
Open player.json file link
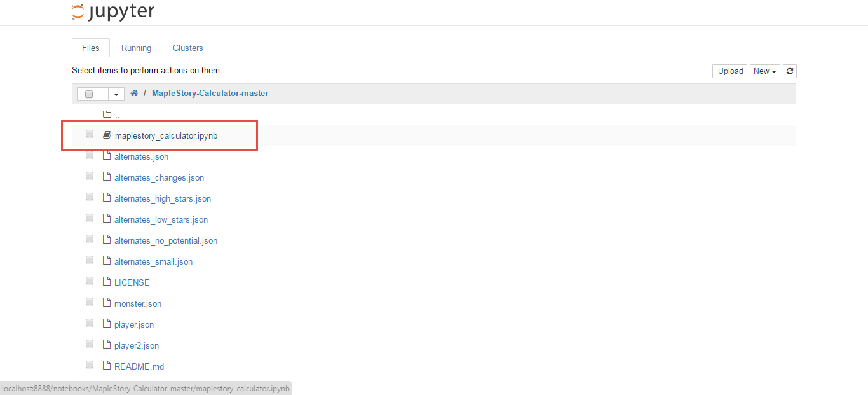(x=134, y=324)
